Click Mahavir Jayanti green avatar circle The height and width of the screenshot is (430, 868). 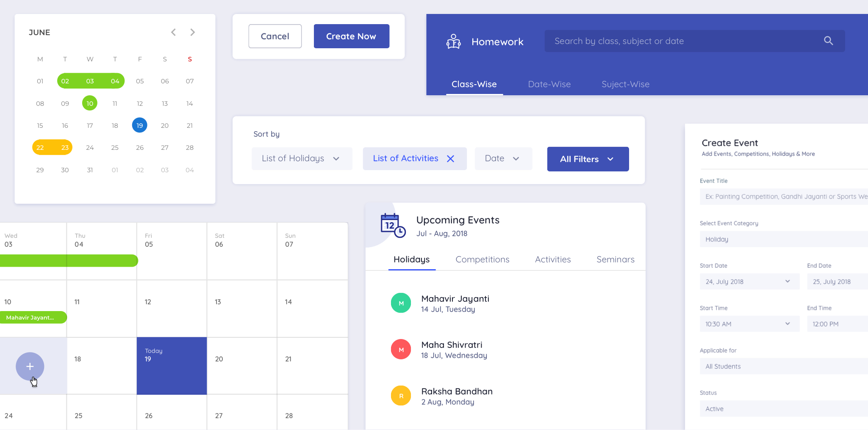pyautogui.click(x=401, y=303)
